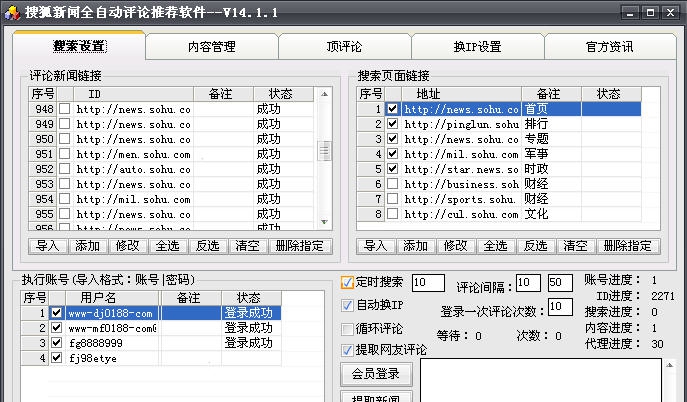Uncheck account fg8888999 checkbox
Image resolution: width=687 pixels, height=402 pixels.
pos(57,342)
